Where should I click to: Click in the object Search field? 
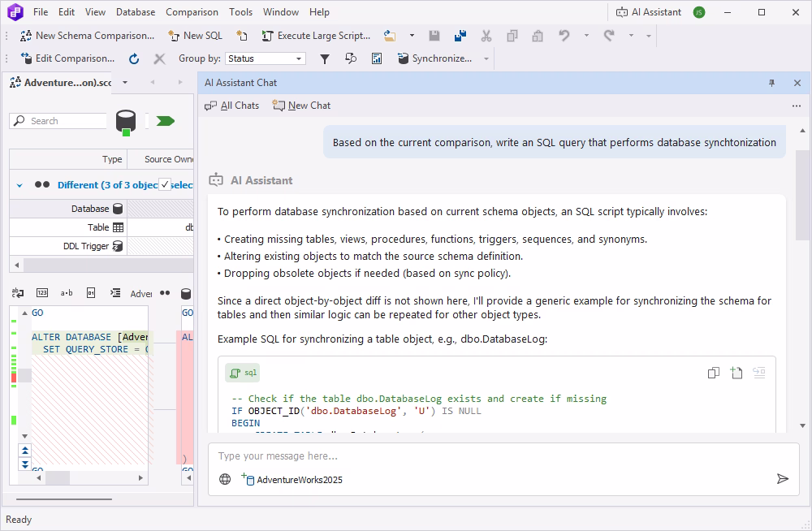coord(58,121)
